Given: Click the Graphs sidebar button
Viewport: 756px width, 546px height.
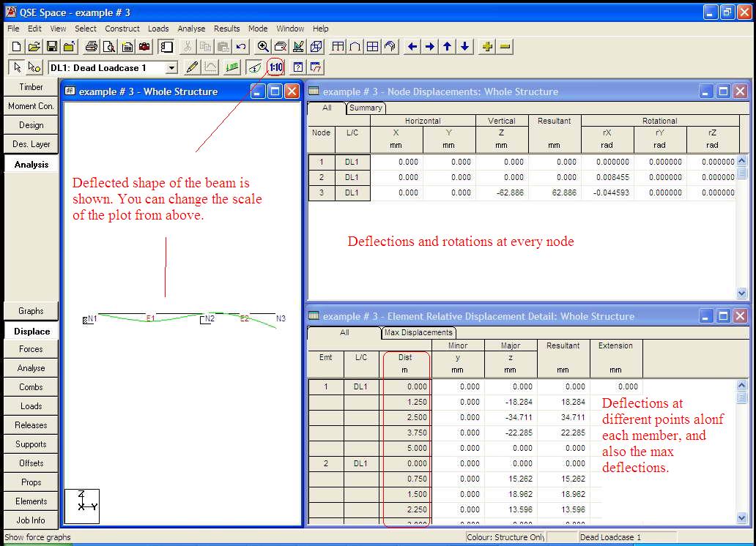Looking at the screenshot, I should click(x=31, y=311).
